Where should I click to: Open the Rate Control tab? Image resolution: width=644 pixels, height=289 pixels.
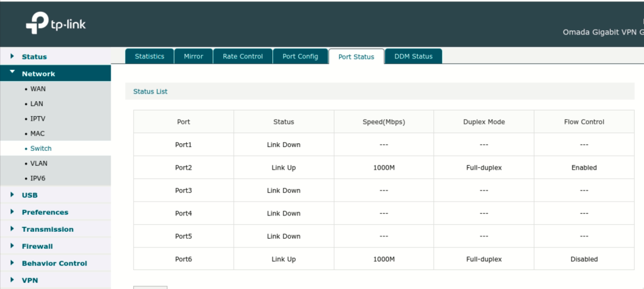[x=243, y=57]
